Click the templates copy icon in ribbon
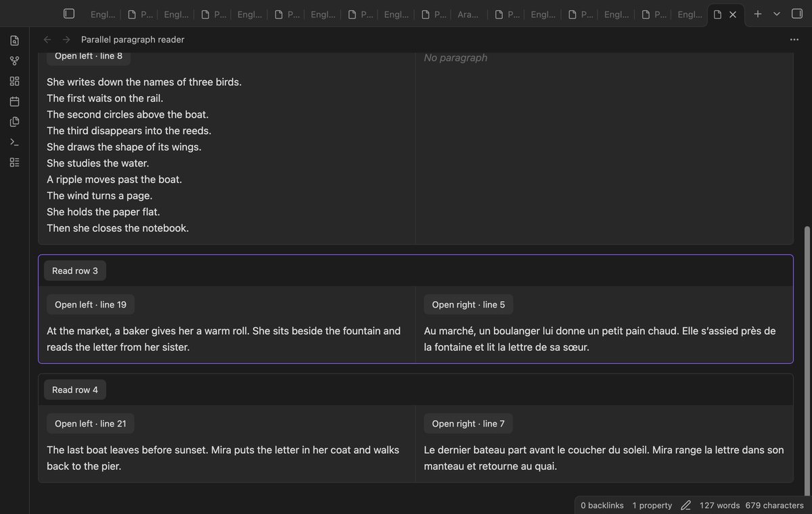 click(14, 122)
